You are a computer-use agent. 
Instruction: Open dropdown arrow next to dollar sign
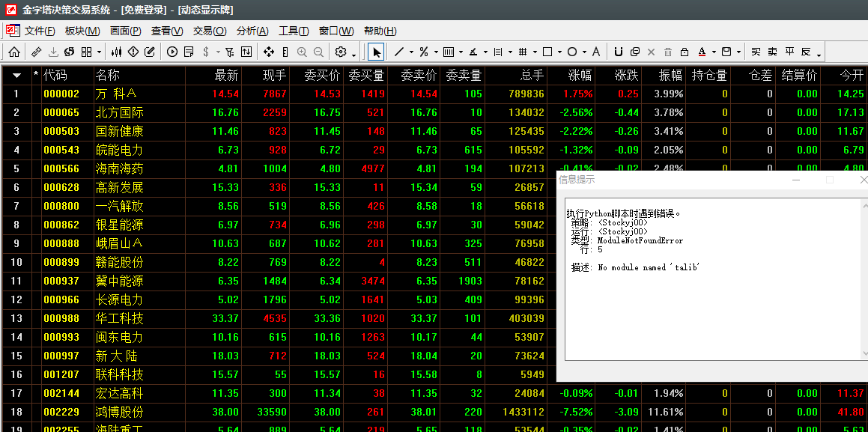click(x=218, y=52)
